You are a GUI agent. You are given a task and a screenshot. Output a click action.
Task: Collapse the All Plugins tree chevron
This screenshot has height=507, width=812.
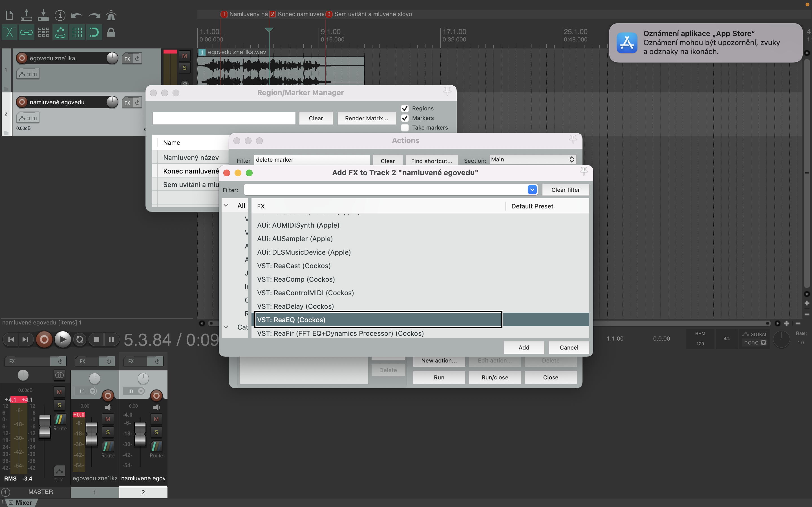226,206
